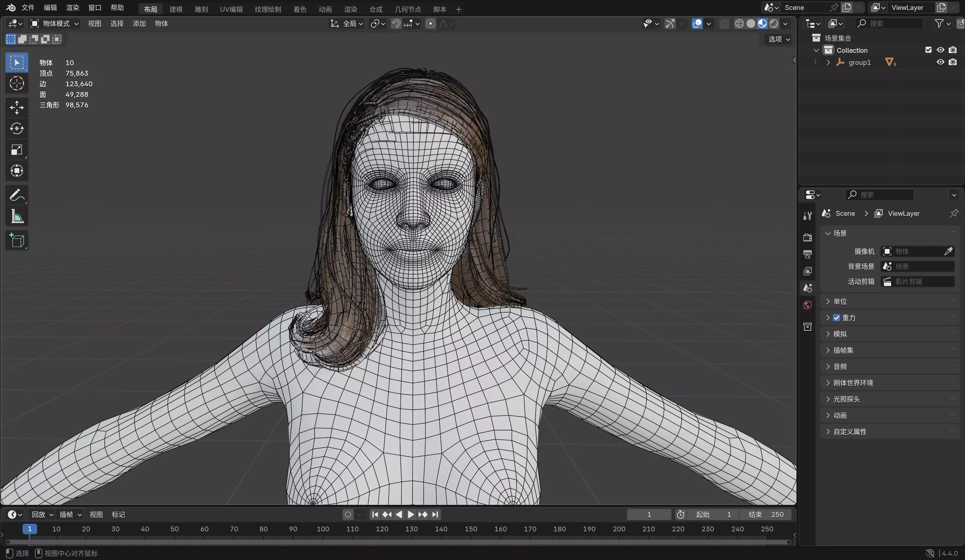The width and height of the screenshot is (965, 560).
Task: Click the outliner search field
Action: pyautogui.click(x=889, y=24)
